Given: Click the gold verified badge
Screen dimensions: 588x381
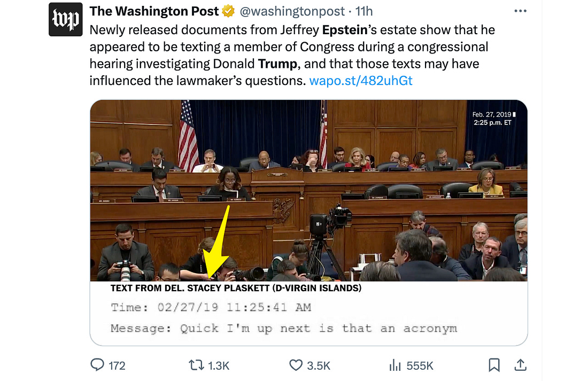Looking at the screenshot, I should click(x=228, y=11).
